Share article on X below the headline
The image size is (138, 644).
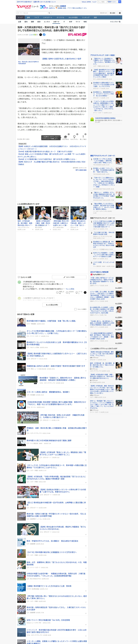point(41,35)
